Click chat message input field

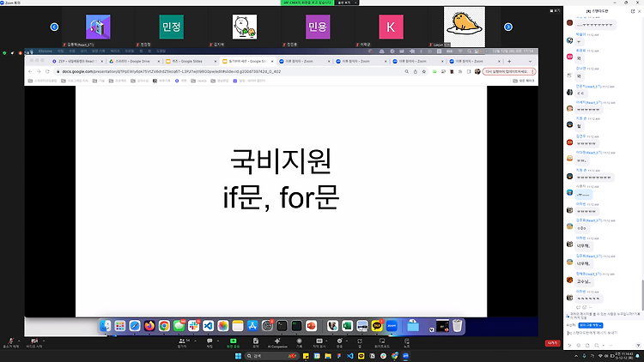click(603, 333)
